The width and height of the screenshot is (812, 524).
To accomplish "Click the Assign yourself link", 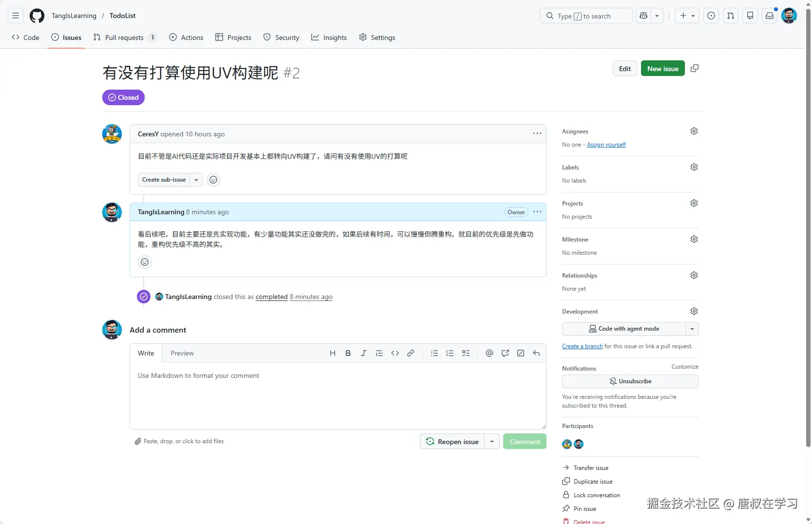I will 606,145.
